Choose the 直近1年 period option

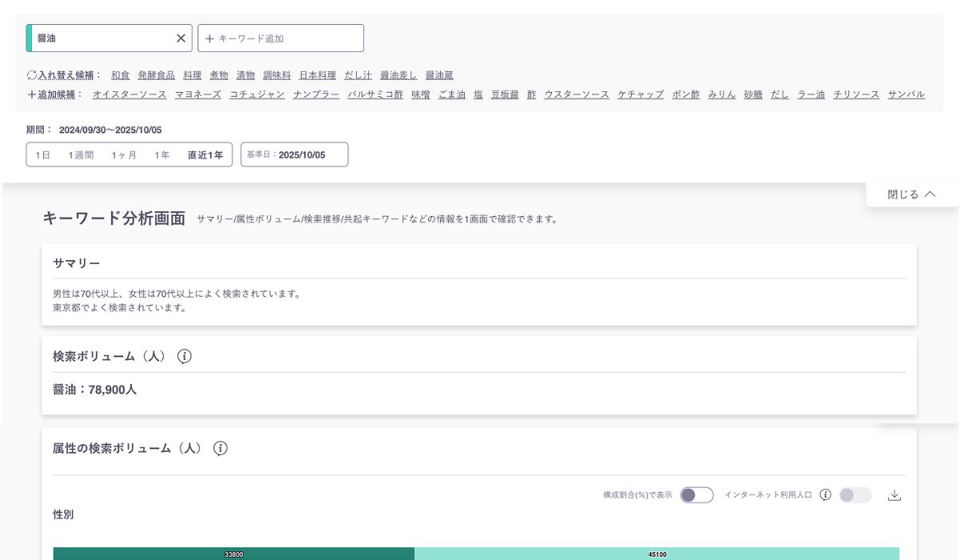coord(205,155)
